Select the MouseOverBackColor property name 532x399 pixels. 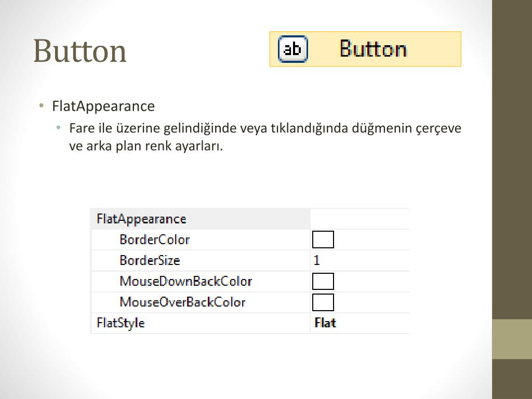point(182,302)
